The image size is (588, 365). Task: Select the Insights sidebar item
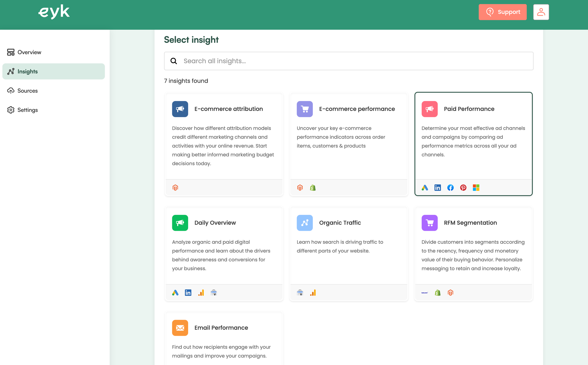coord(54,71)
